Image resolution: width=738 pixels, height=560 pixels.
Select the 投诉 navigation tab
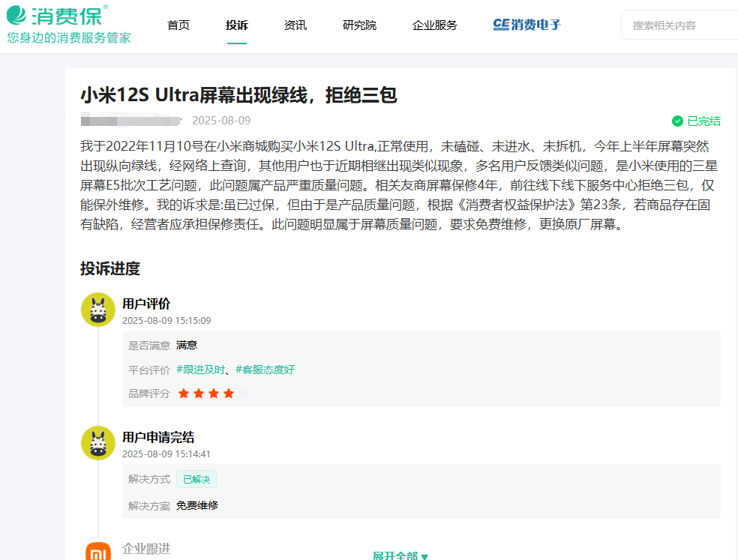coord(237,25)
